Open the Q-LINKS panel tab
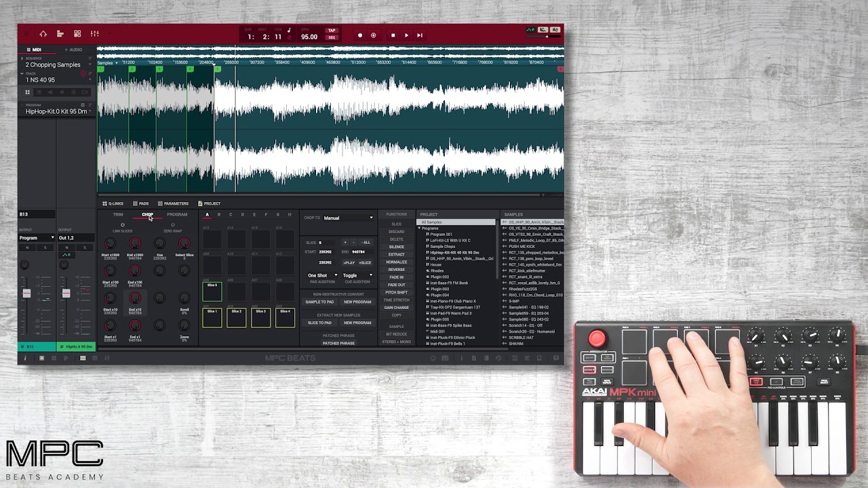Viewport: 868px width, 488px height. click(113, 203)
